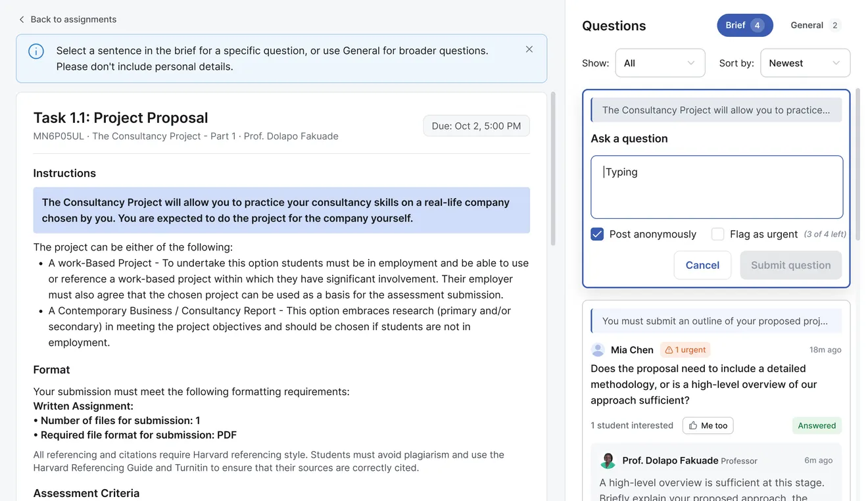
Task: Click the thumbs-up icon on Me too
Action: pos(693,426)
